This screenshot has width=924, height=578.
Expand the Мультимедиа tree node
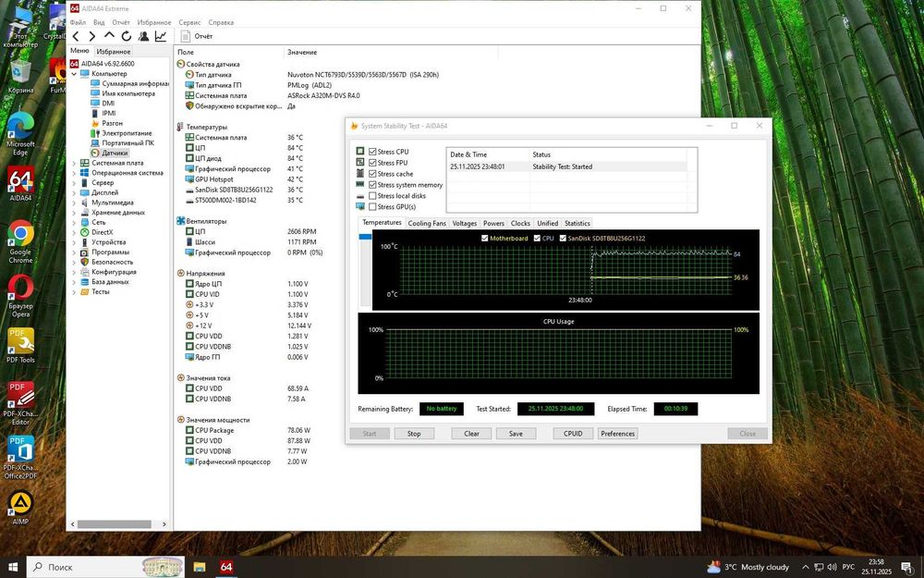point(74,203)
